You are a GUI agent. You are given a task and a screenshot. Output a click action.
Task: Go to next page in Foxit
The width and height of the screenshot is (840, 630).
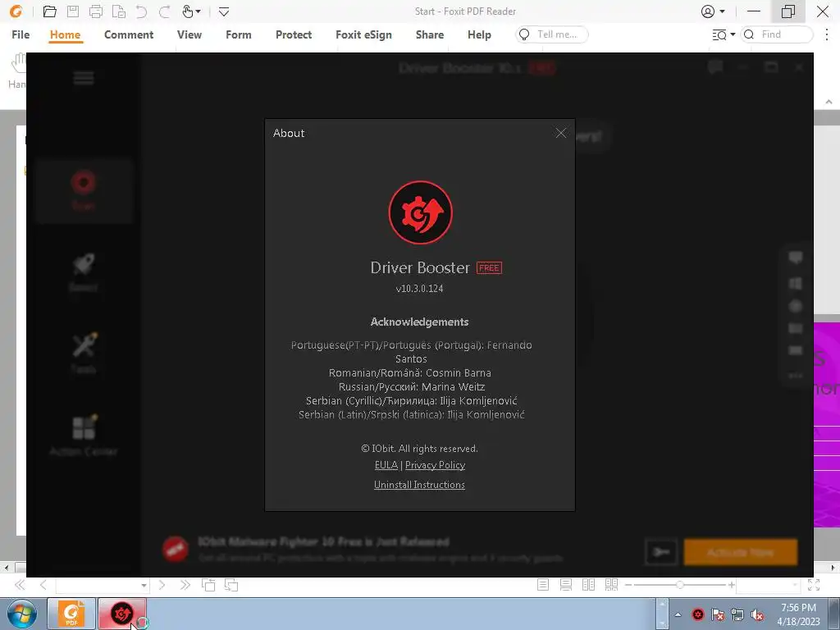(162, 585)
